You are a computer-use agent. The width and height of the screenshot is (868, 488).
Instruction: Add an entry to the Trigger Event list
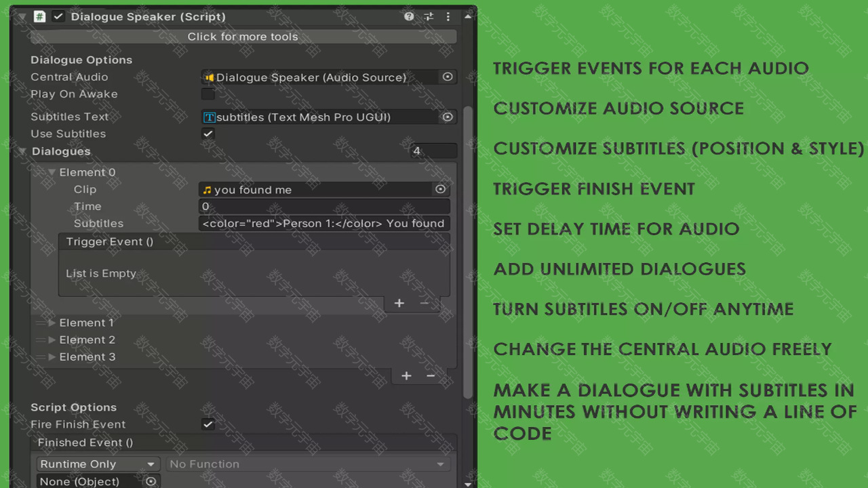tap(399, 303)
